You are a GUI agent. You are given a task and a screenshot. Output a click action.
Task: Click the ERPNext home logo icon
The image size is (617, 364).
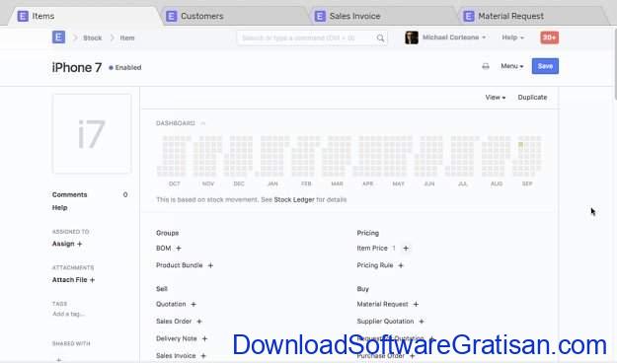click(58, 37)
